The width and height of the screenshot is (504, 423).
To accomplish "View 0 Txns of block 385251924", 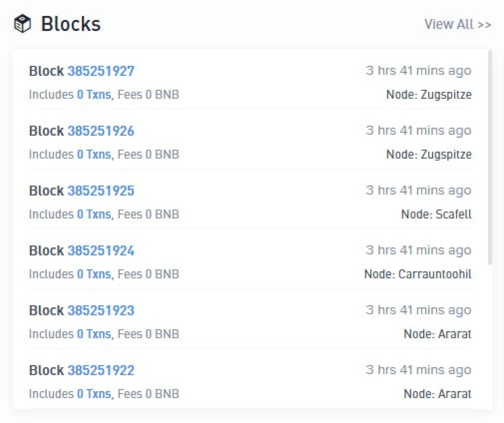I will click(94, 274).
